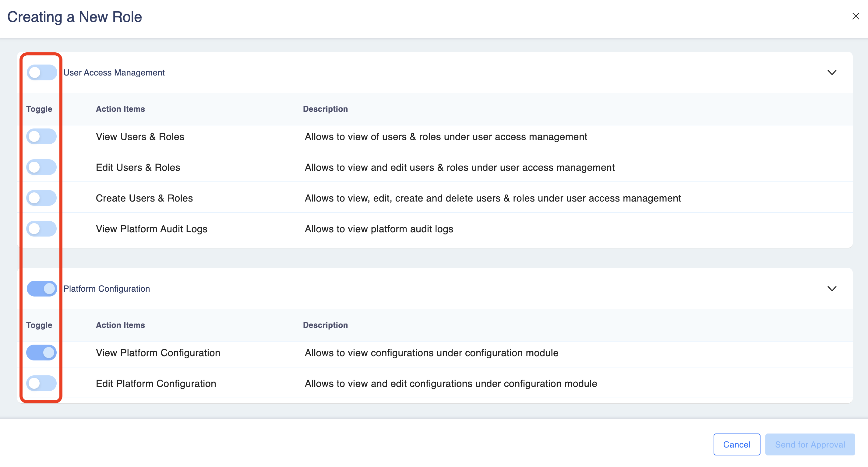The image size is (868, 467).
Task: Click the Platform Configuration section title
Action: coord(107,289)
